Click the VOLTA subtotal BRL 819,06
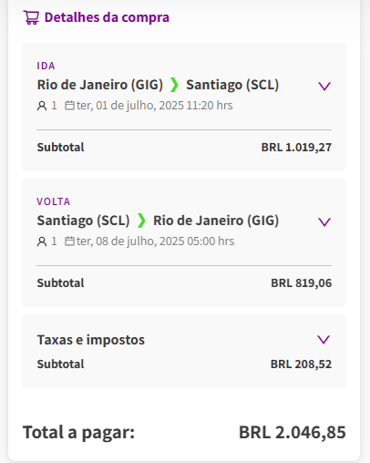This screenshot has width=370, height=463. click(301, 283)
